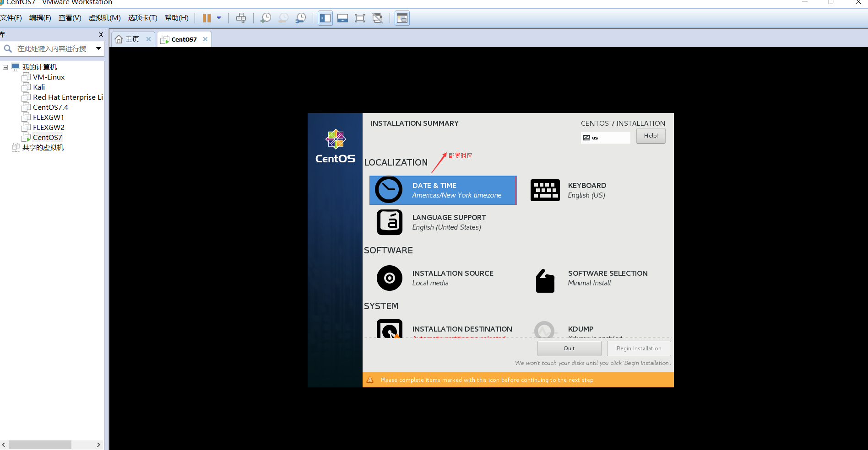
Task: Click the language support icon
Action: click(390, 222)
